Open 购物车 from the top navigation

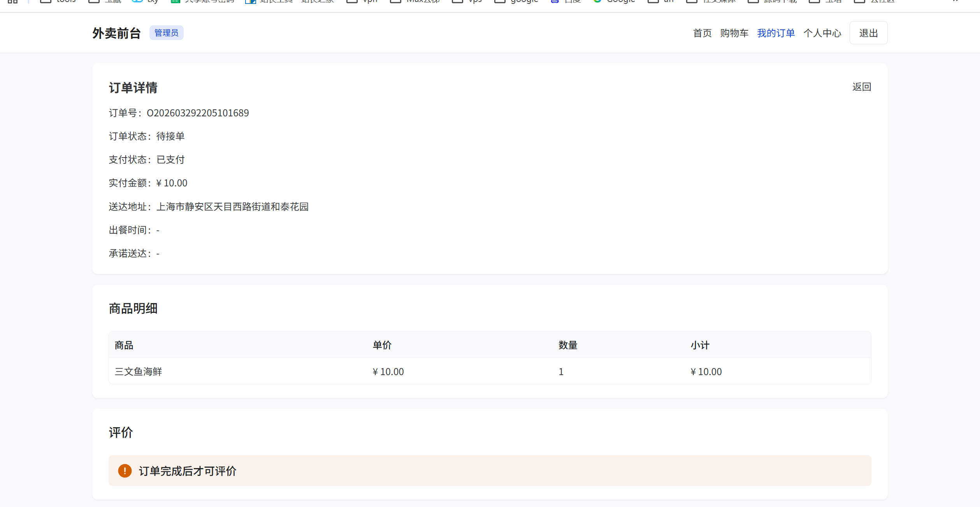pos(734,33)
